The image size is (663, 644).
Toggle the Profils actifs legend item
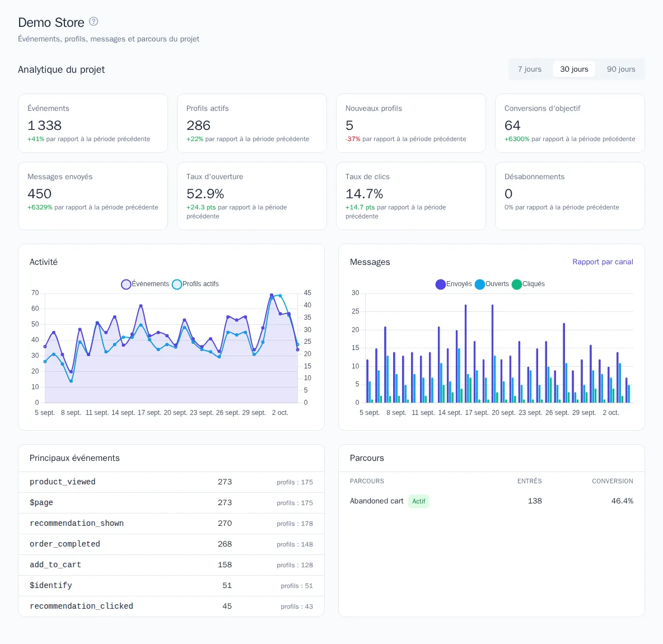tap(195, 284)
